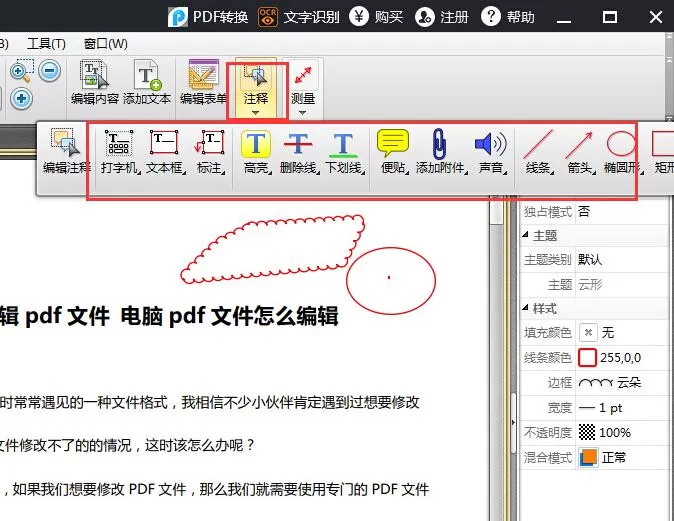Select the 标注 callout tool

[x=211, y=152]
